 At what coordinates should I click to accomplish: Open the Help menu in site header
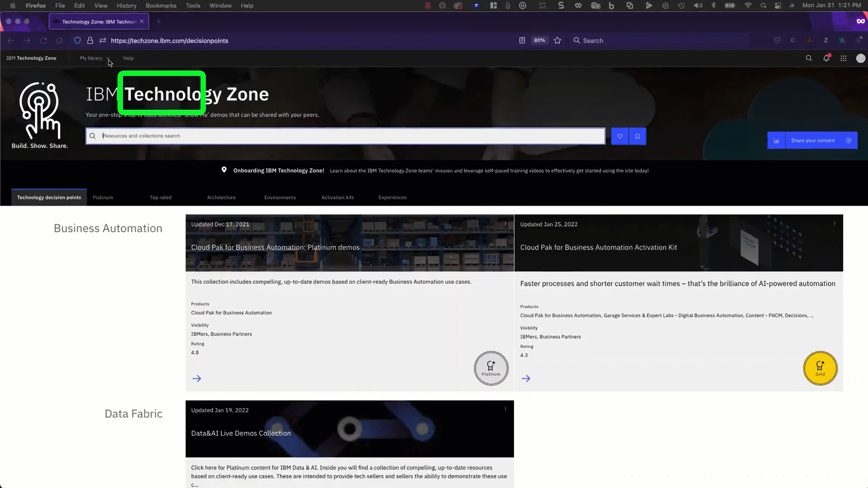point(128,58)
